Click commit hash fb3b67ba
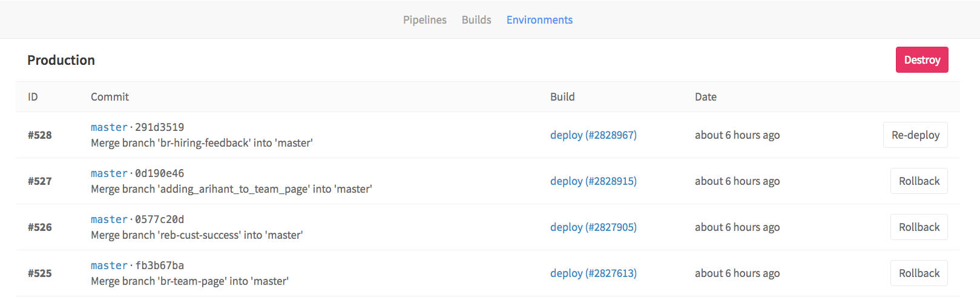The image size is (980, 297). click(x=159, y=265)
